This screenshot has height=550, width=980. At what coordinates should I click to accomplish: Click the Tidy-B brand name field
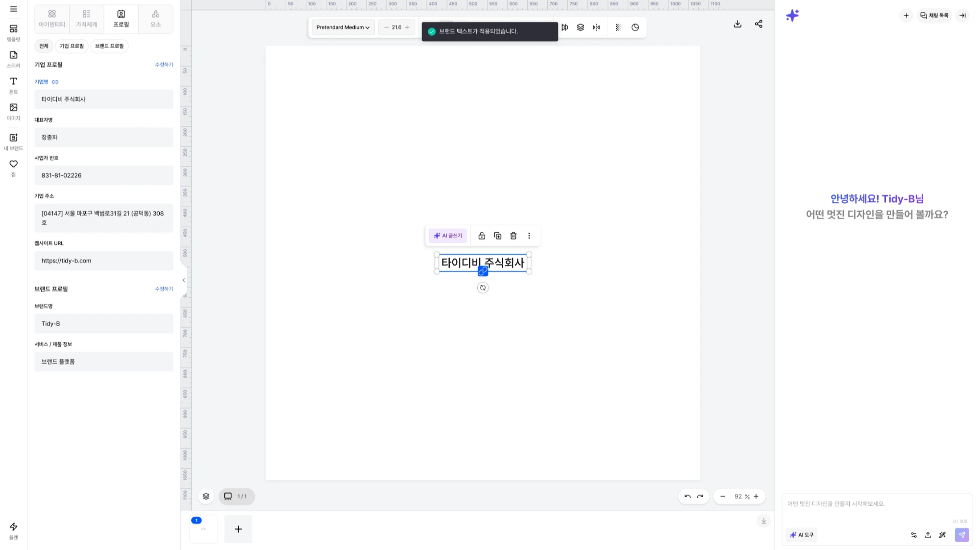point(103,324)
